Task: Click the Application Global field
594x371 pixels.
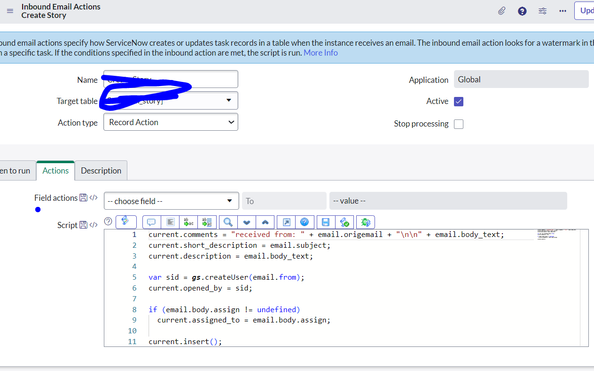Action: pos(521,79)
